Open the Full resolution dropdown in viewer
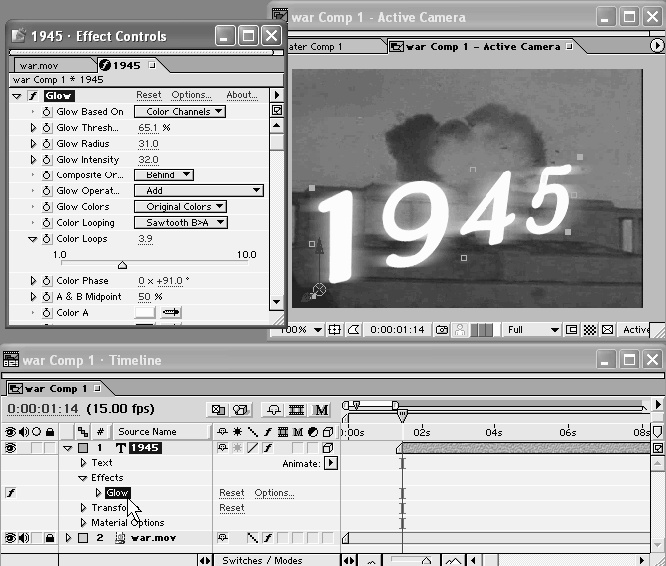The width and height of the screenshot is (666, 566). coord(533,330)
